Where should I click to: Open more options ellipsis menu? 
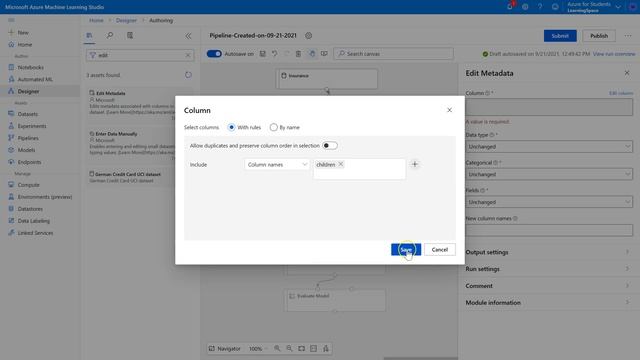[628, 36]
